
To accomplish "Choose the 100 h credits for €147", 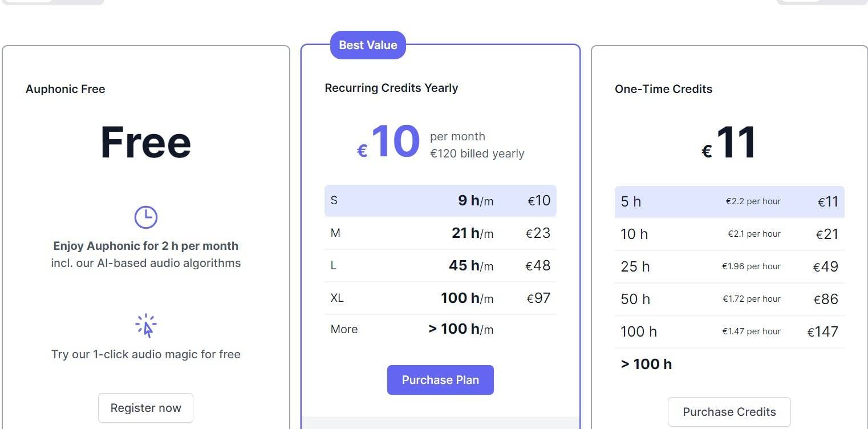I will click(x=729, y=332).
